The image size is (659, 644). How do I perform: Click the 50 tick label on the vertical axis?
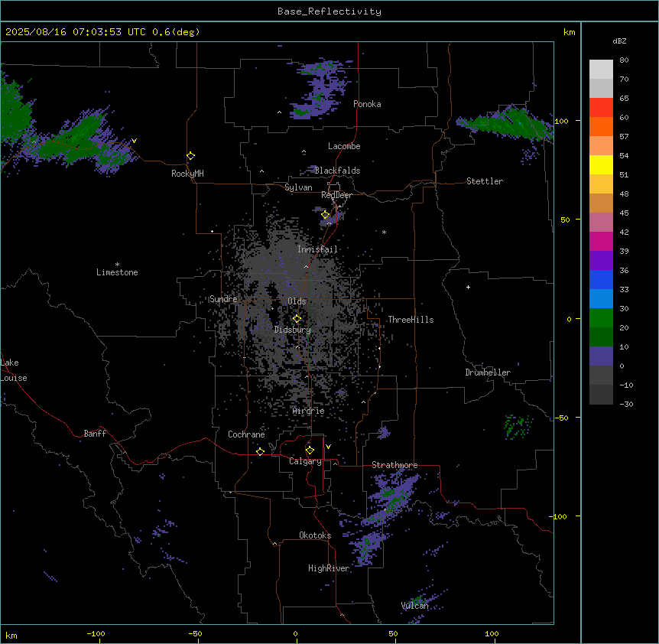click(565, 220)
